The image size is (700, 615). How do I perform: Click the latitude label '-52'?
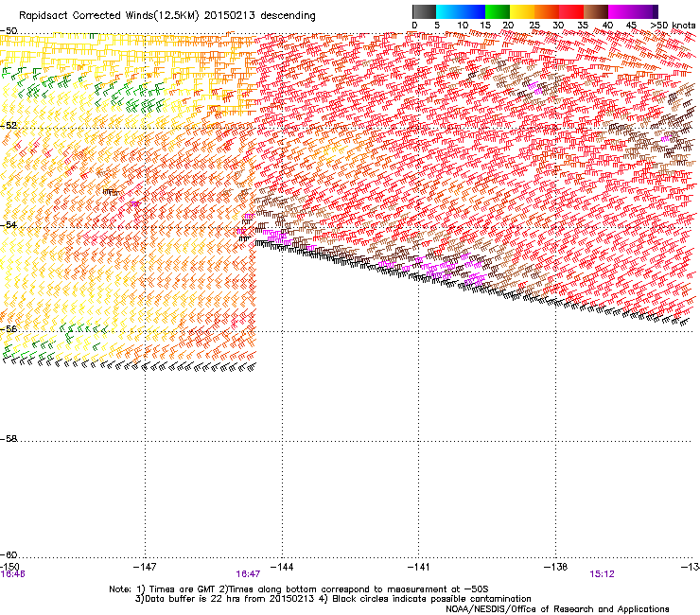9,126
